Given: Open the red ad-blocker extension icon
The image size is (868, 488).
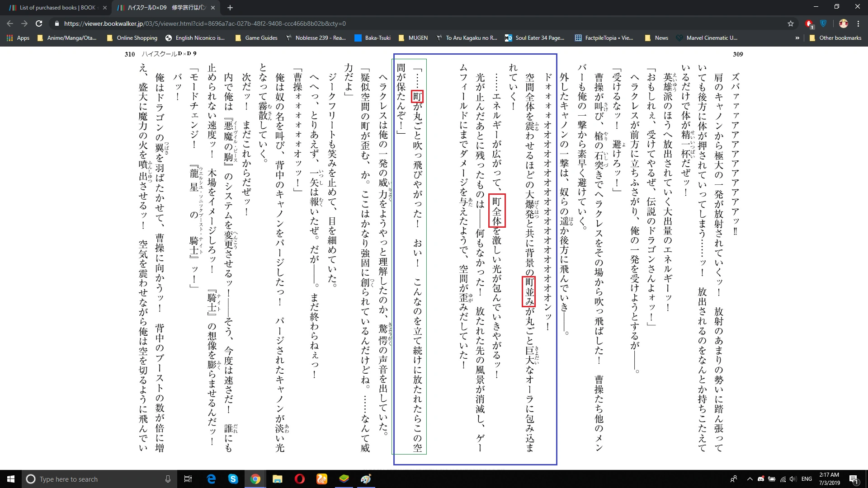Looking at the screenshot, I should [x=809, y=23].
